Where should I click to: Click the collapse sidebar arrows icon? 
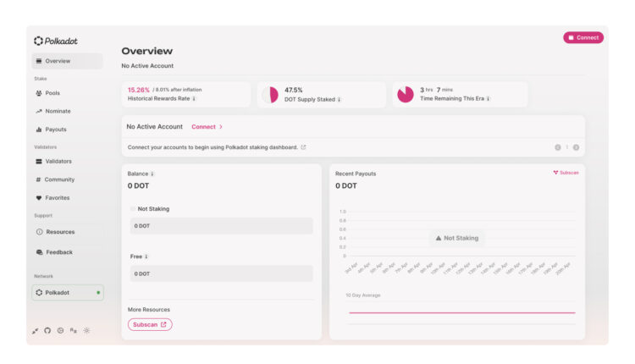point(36,330)
